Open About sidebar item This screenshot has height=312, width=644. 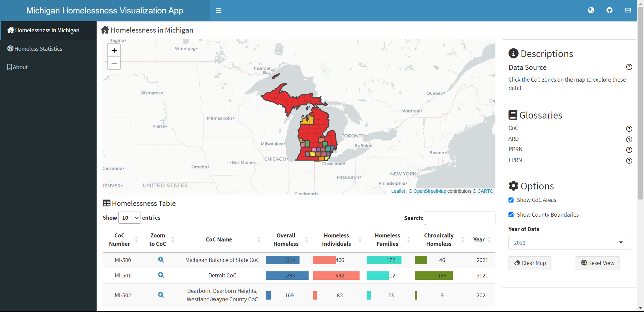48,67
